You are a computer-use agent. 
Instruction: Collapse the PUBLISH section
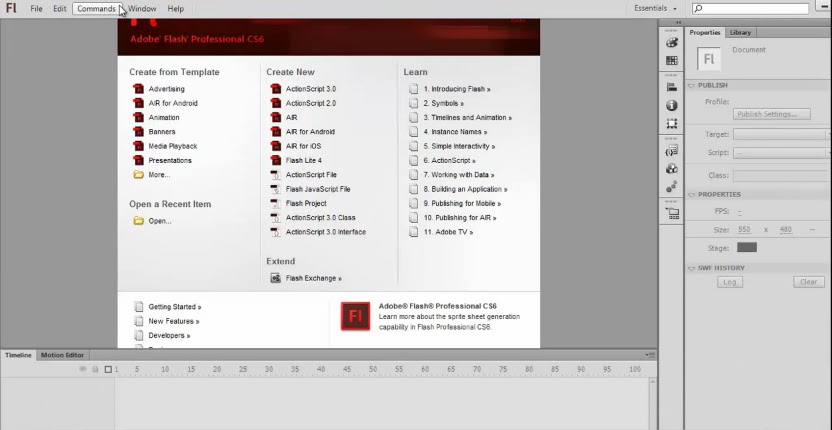[x=691, y=85]
